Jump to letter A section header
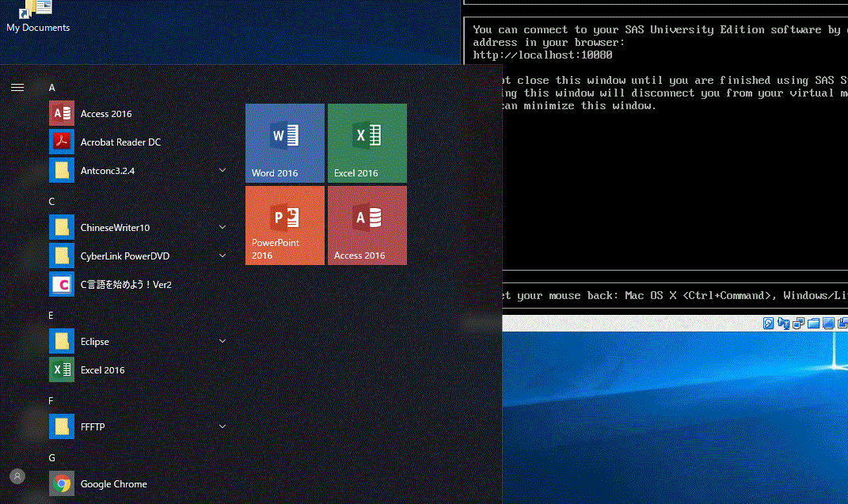 [52, 88]
